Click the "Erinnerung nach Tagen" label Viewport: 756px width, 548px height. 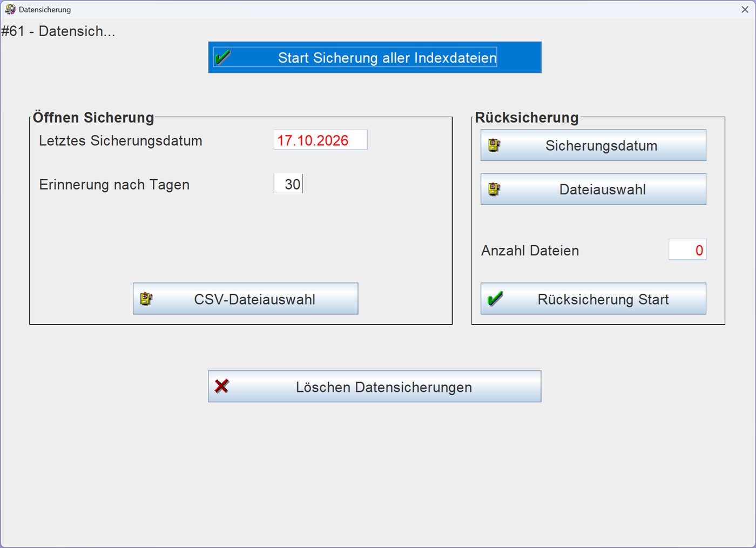(x=114, y=185)
